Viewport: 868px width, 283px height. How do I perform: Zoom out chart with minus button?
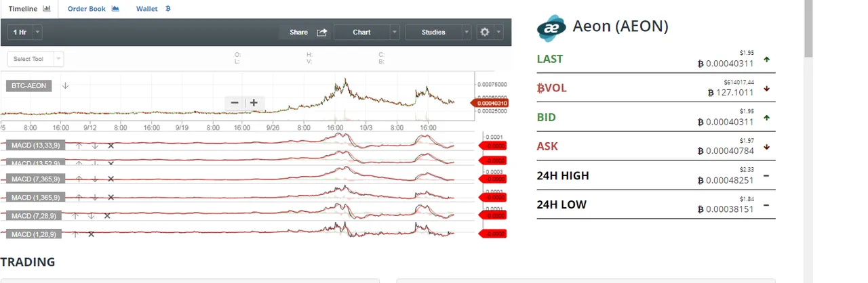[x=235, y=103]
